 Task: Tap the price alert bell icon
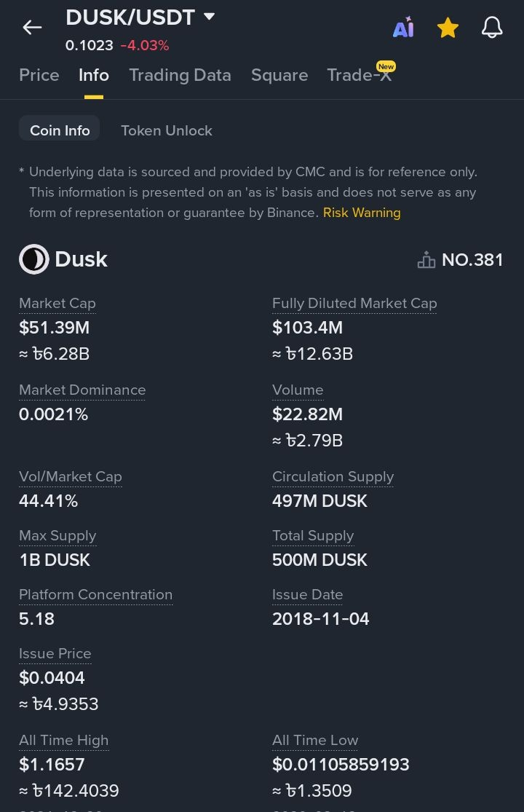[492, 28]
